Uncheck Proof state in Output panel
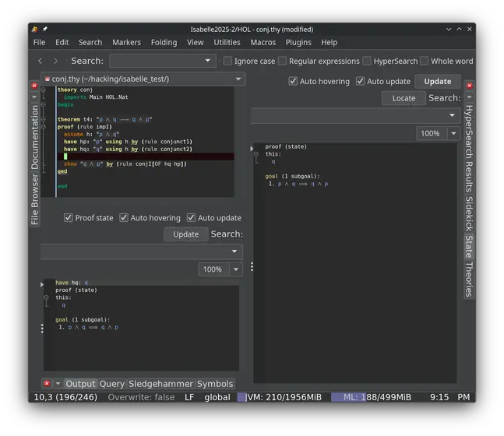The height and width of the screenshot is (436, 504). [x=68, y=217]
